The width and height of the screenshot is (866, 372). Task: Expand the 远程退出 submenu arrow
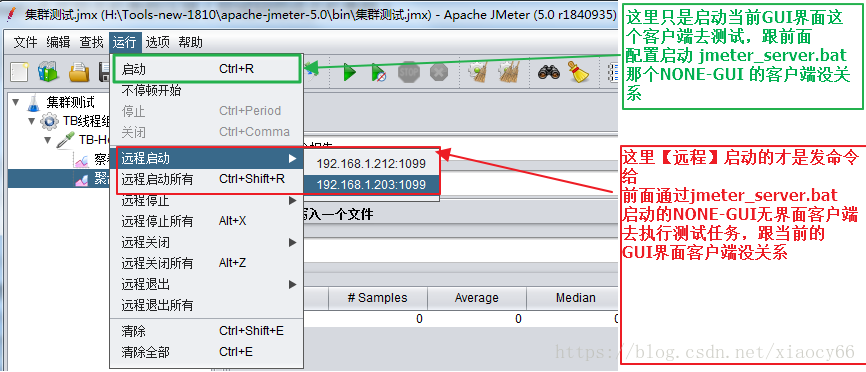pyautogui.click(x=292, y=284)
